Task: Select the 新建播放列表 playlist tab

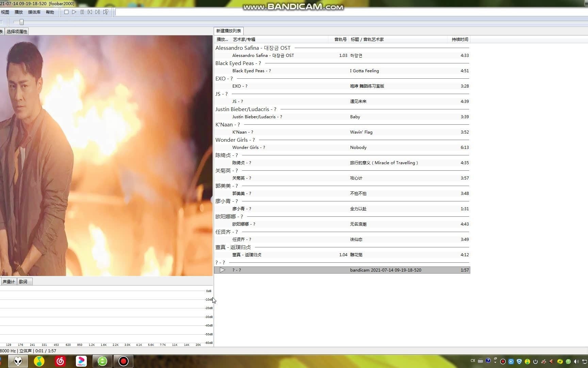Action: 229,31
